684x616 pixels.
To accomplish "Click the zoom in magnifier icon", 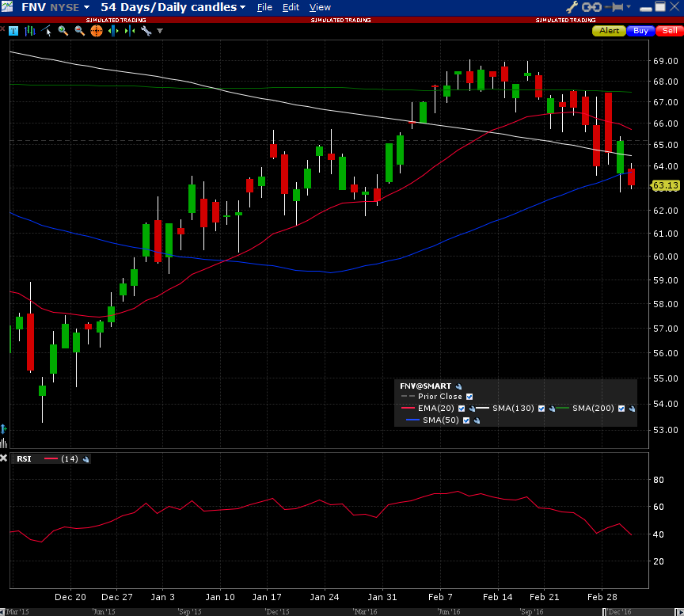I will 63,31.
